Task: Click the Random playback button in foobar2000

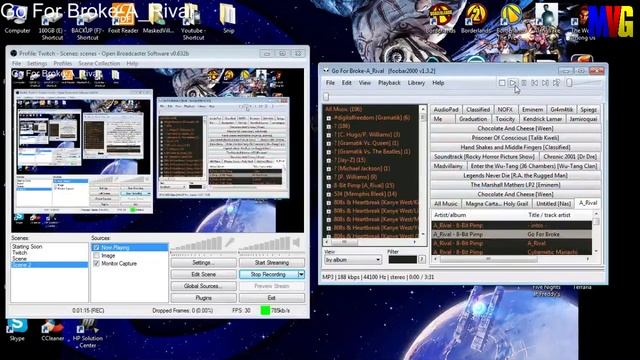Action: [x=556, y=83]
